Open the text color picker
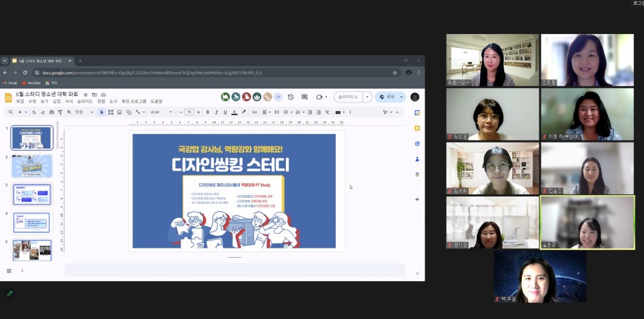644x319 pixels. [x=234, y=112]
